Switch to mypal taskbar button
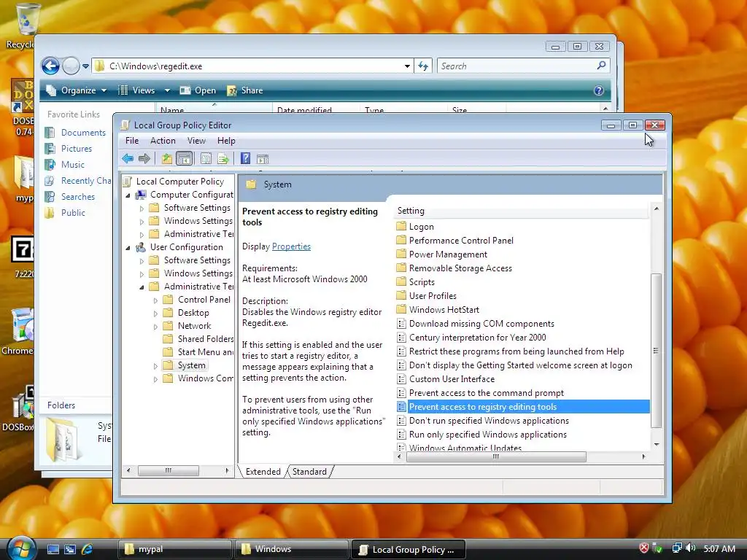Screen dimensions: 747x560 coord(175,549)
